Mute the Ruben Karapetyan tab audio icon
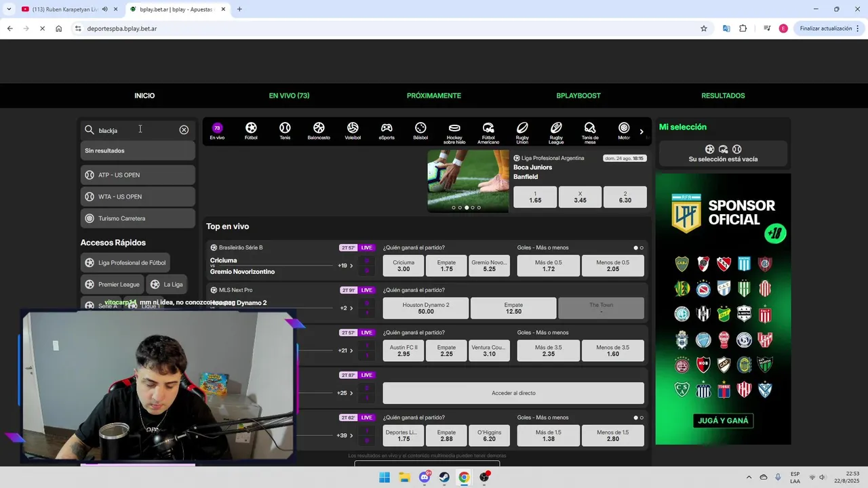This screenshot has width=868, height=488. [104, 9]
